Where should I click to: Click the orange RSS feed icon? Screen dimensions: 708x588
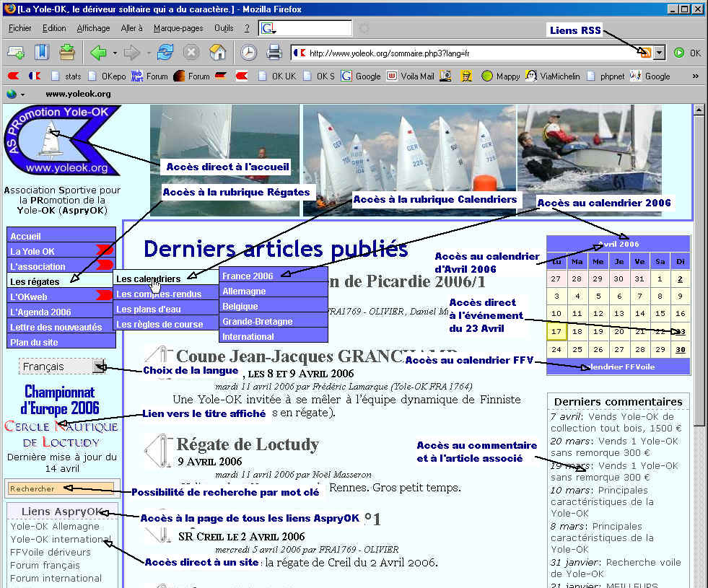click(x=644, y=53)
